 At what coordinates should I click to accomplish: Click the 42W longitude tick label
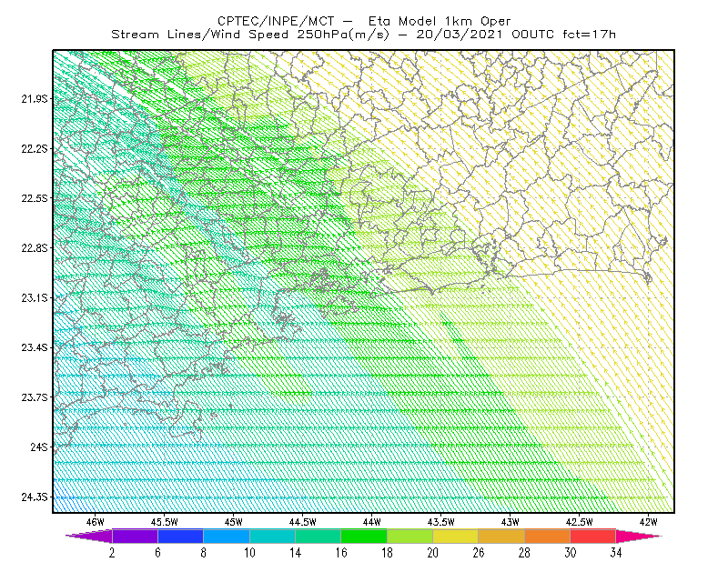(648, 522)
